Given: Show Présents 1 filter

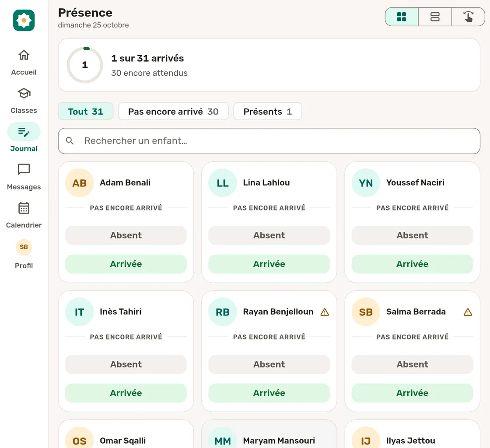Looking at the screenshot, I should click(x=268, y=112).
